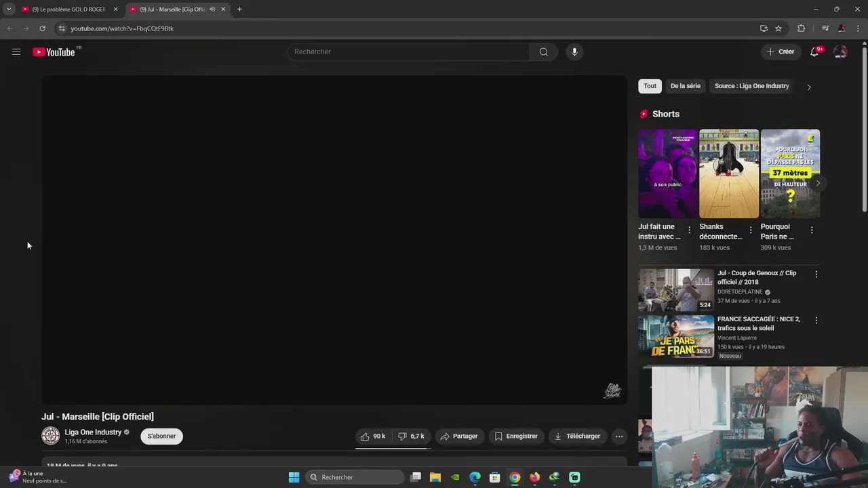The image size is (868, 488).
Task: Select the De la série filter chip
Action: pyautogui.click(x=686, y=86)
